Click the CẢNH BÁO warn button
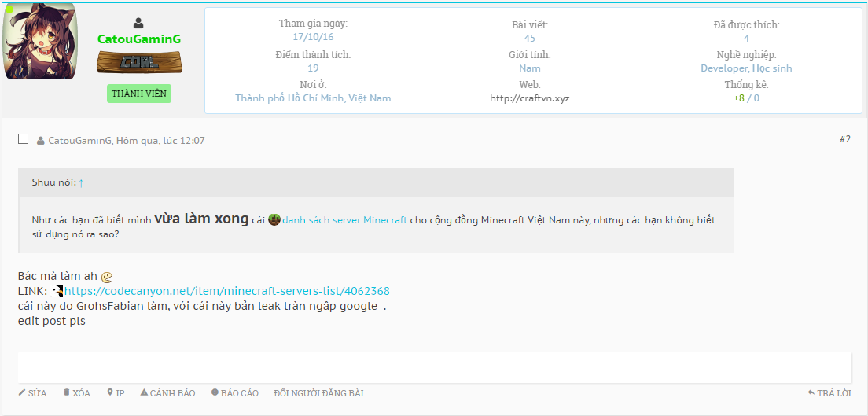Image resolution: width=868 pixels, height=416 pixels. pos(167,393)
